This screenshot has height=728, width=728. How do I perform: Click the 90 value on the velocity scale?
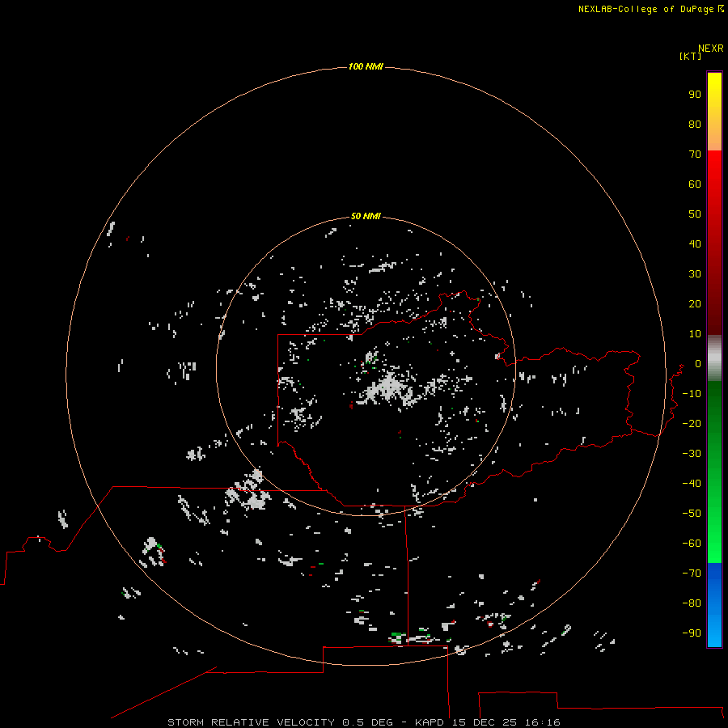click(x=695, y=95)
